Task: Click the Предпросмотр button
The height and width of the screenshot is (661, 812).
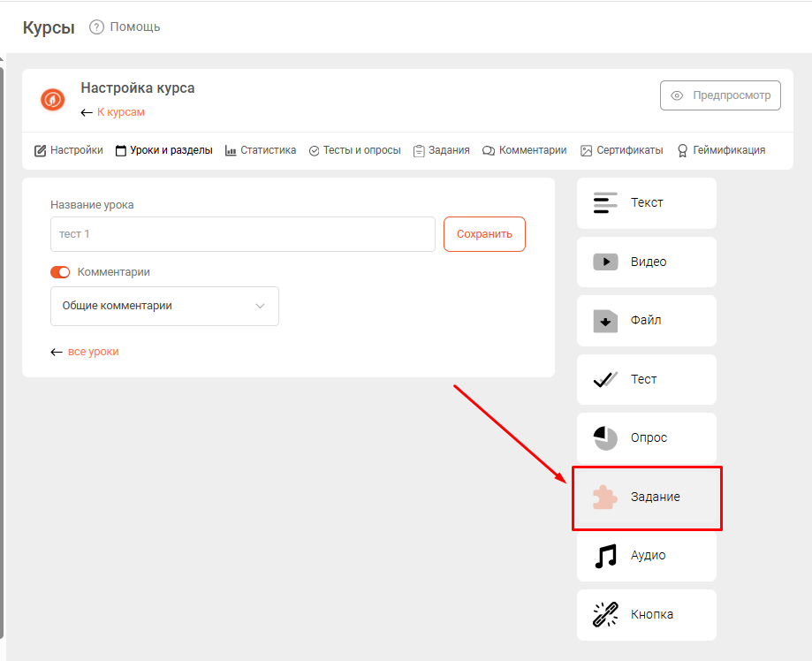Action: 720,95
